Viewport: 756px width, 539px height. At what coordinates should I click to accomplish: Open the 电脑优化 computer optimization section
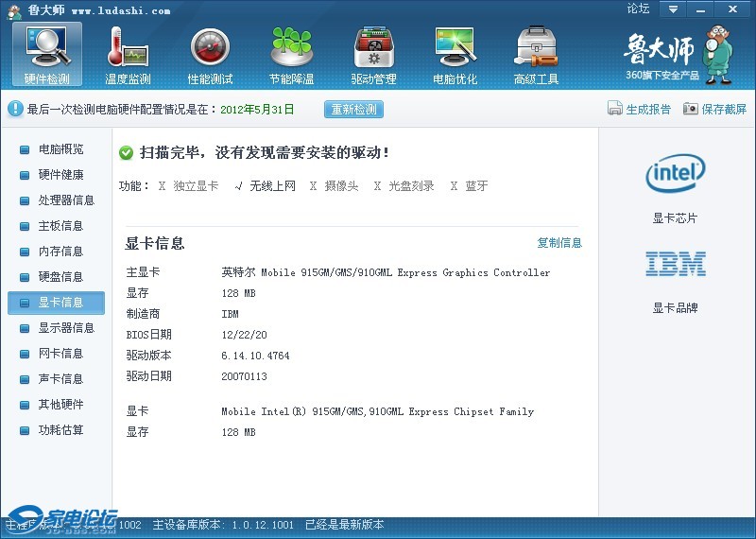tap(455, 55)
